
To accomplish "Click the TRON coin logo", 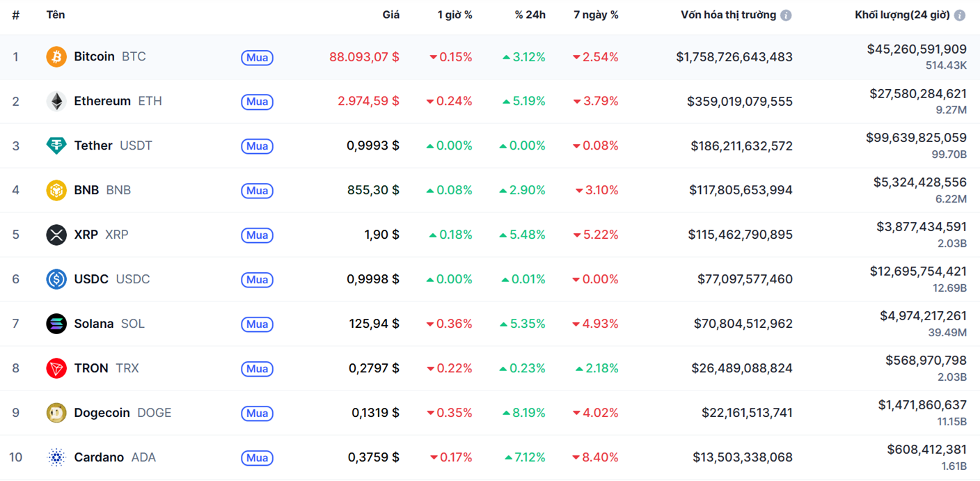I will point(56,368).
